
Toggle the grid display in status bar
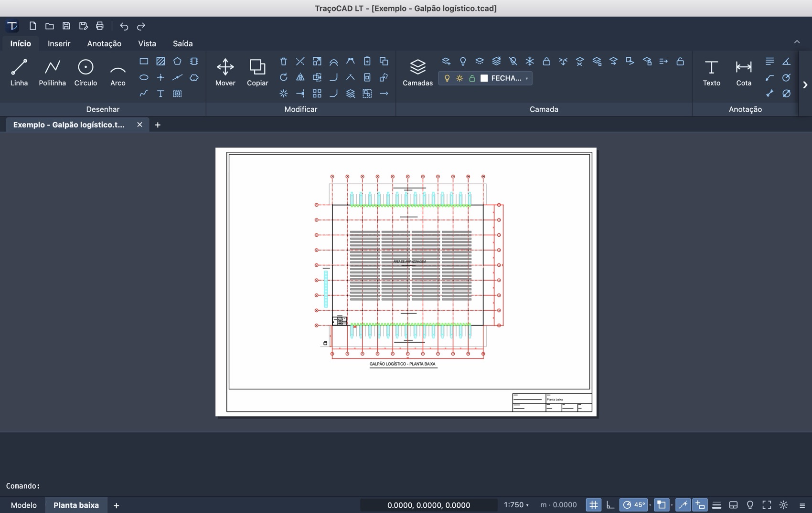pos(593,505)
